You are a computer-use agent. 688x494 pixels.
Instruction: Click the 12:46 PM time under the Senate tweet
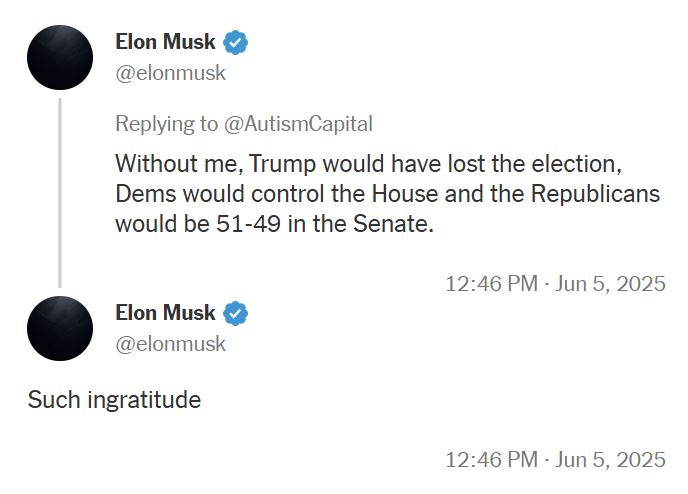(491, 283)
